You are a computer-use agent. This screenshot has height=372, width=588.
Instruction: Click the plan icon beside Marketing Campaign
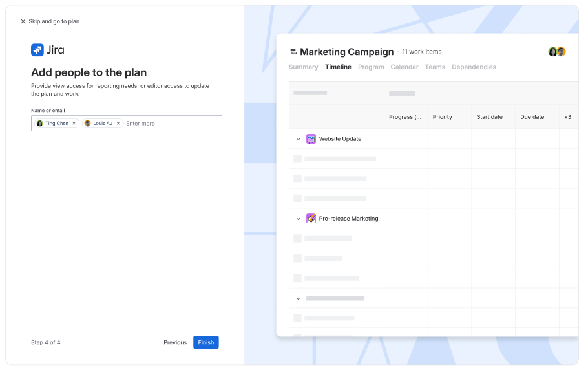pyautogui.click(x=293, y=52)
